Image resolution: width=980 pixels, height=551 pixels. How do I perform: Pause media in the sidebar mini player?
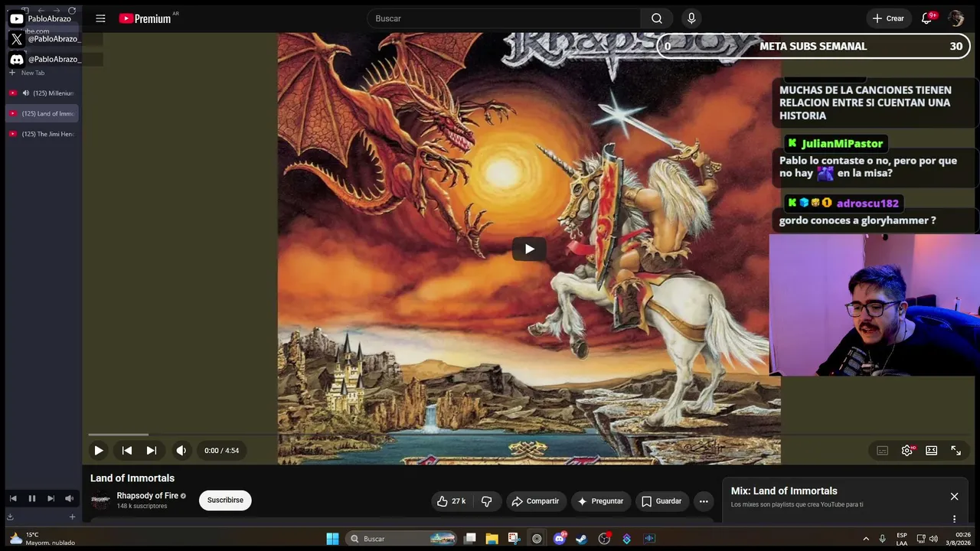click(x=32, y=498)
